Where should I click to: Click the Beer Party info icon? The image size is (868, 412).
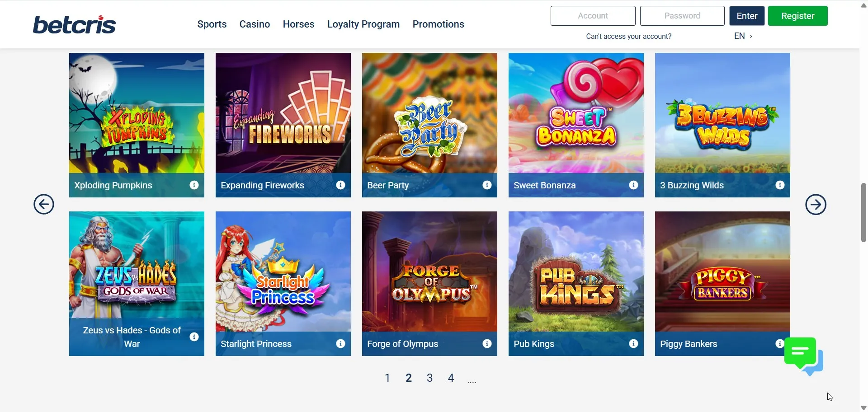pyautogui.click(x=487, y=185)
